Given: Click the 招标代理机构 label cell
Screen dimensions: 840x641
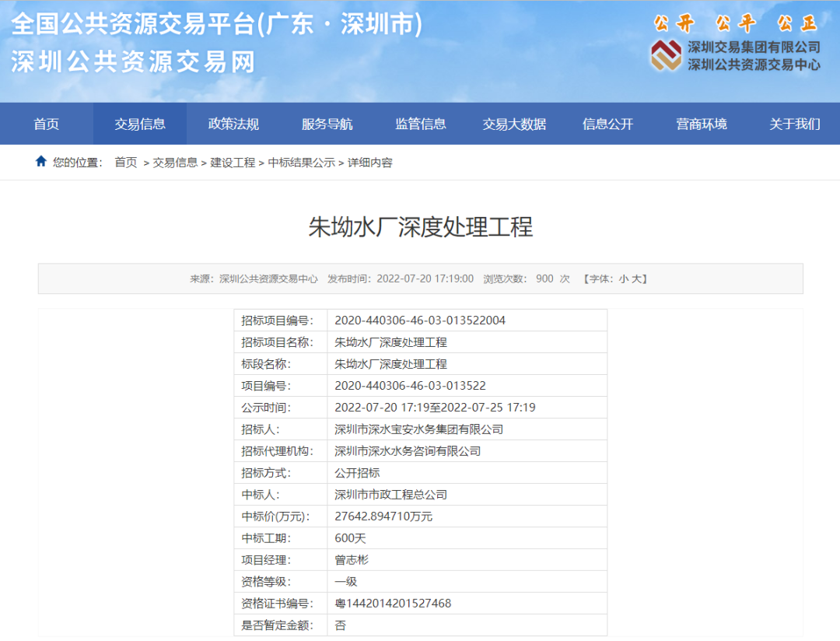Looking at the screenshot, I should point(281,451).
